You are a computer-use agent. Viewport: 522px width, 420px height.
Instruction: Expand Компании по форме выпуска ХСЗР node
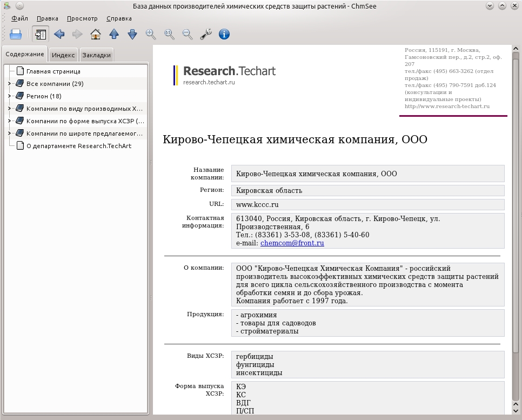(9, 121)
